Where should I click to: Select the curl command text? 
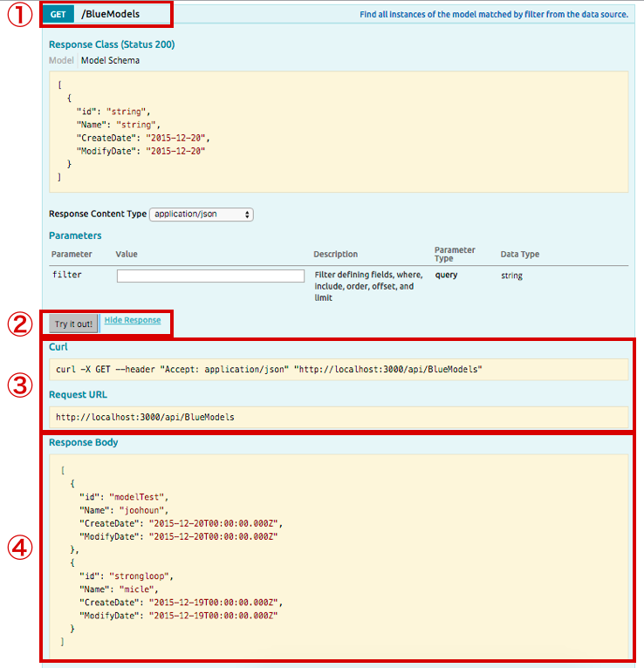tap(269, 370)
